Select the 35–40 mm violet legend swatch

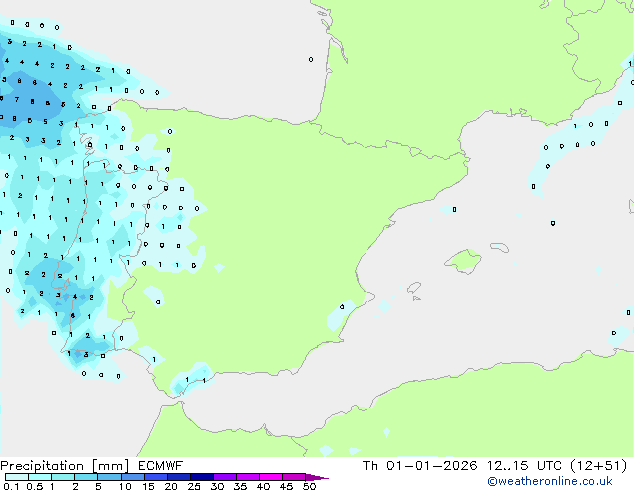point(247,477)
